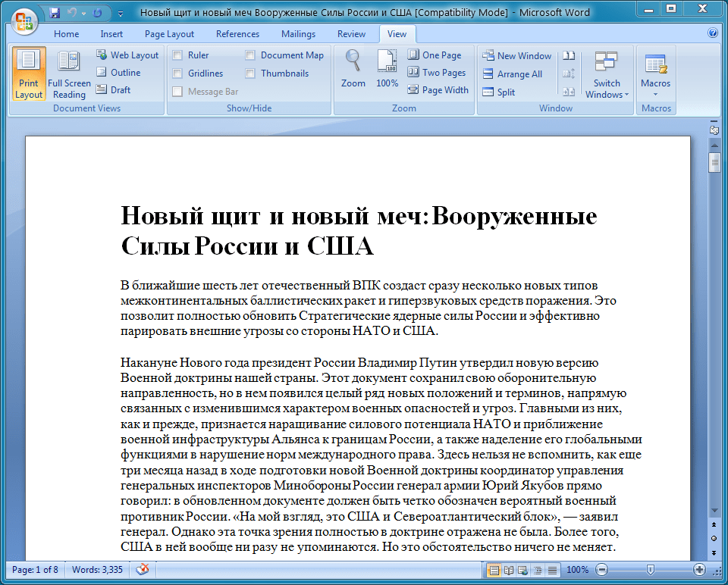Image resolution: width=728 pixels, height=585 pixels.
Task: Expand the Macros dropdown arrow
Action: [x=655, y=94]
